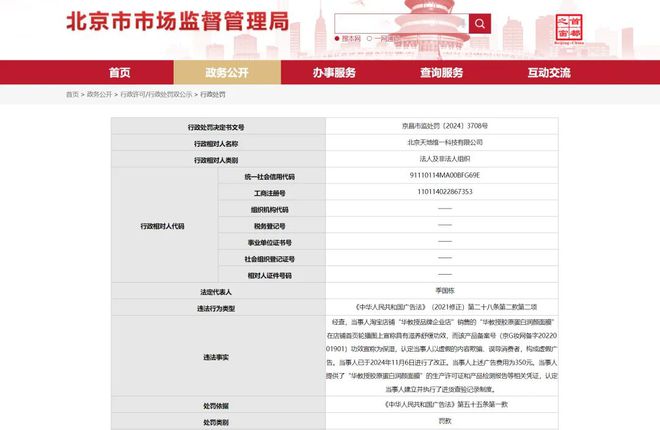Click the violation facts paragraph beginning 经查
This screenshot has height=430, width=660.
[x=442, y=356]
